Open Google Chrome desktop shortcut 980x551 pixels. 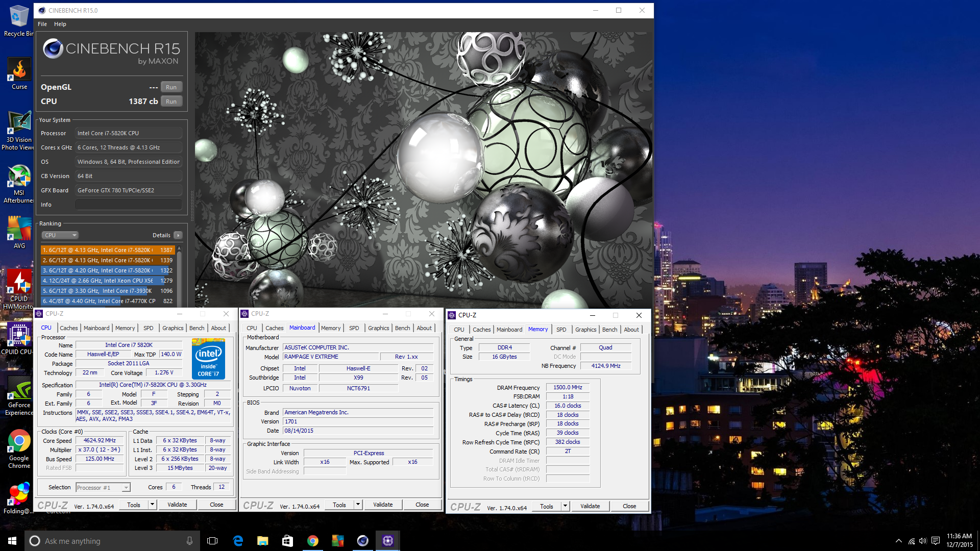pyautogui.click(x=19, y=449)
